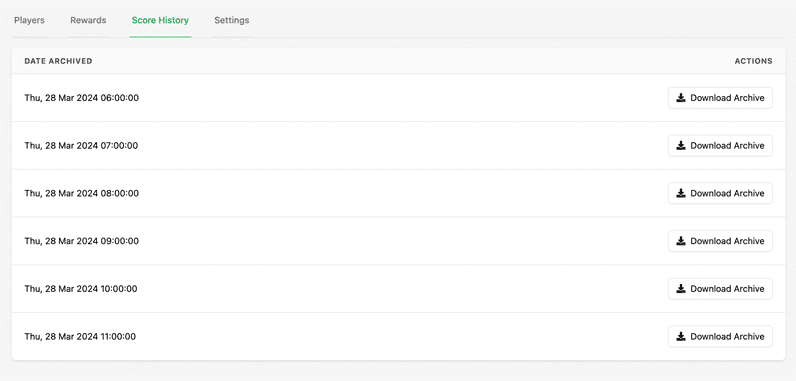Download Archive text for 10:00:00 entry
Viewport: 796px width, 381px height.
point(727,289)
